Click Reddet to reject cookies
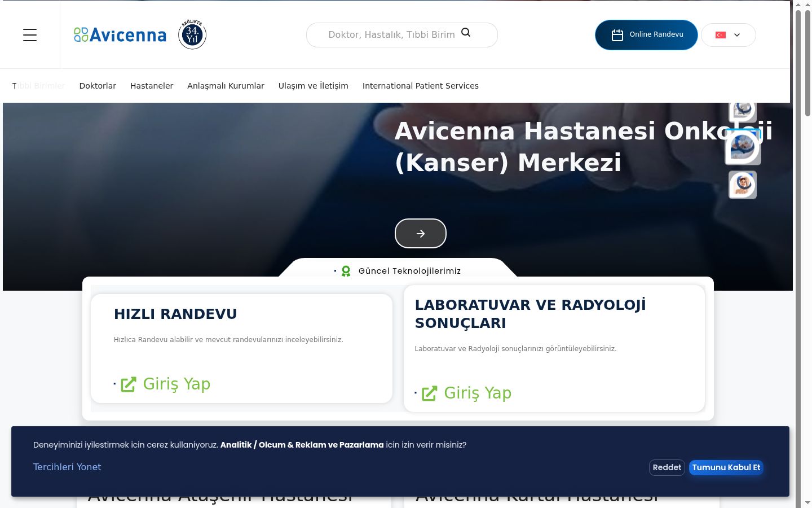This screenshot has height=508, width=812. coord(667,467)
